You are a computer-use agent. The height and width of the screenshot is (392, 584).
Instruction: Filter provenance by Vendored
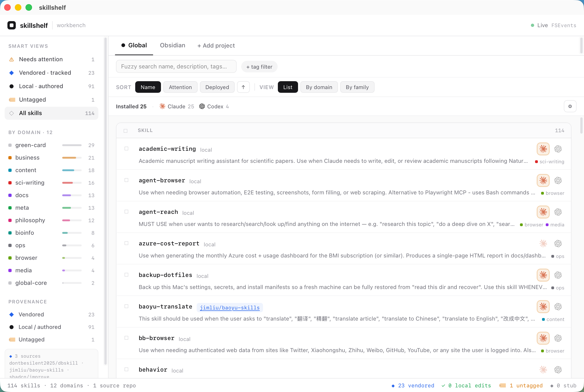point(51,315)
